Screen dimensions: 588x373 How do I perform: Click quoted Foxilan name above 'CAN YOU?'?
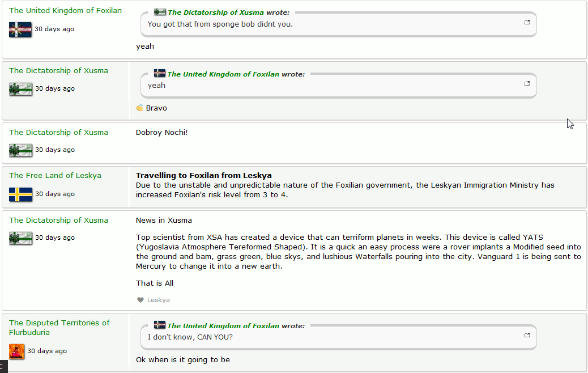(223, 326)
